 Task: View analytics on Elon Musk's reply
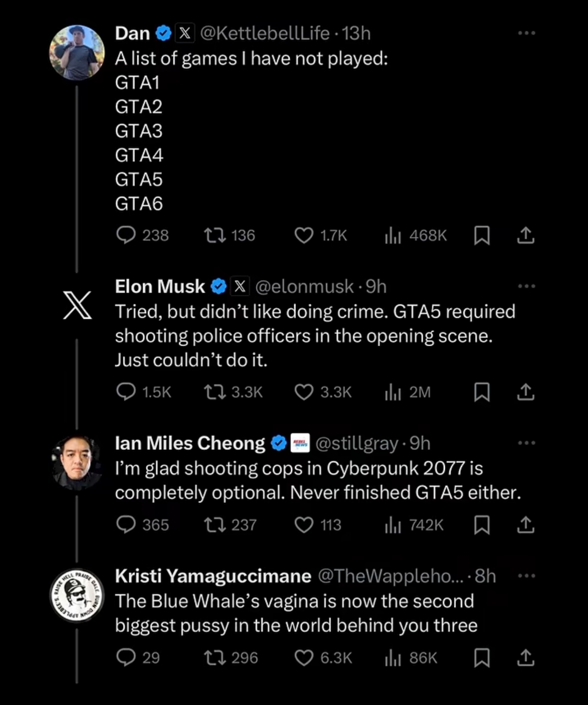393,392
